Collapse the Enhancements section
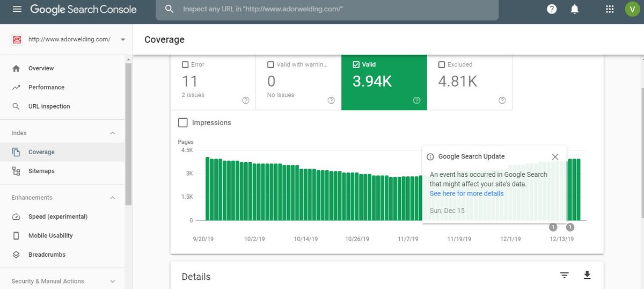 113,198
